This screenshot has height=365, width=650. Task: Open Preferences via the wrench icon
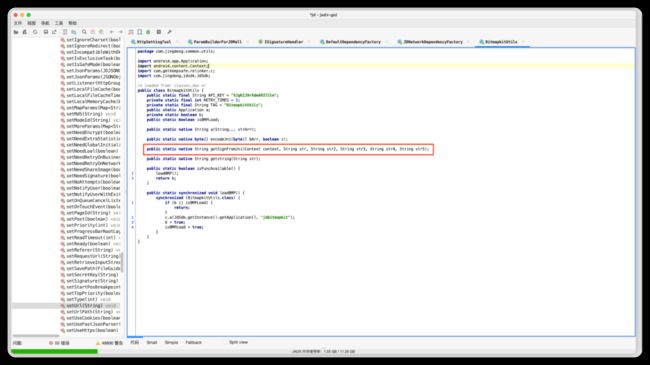coord(169,32)
